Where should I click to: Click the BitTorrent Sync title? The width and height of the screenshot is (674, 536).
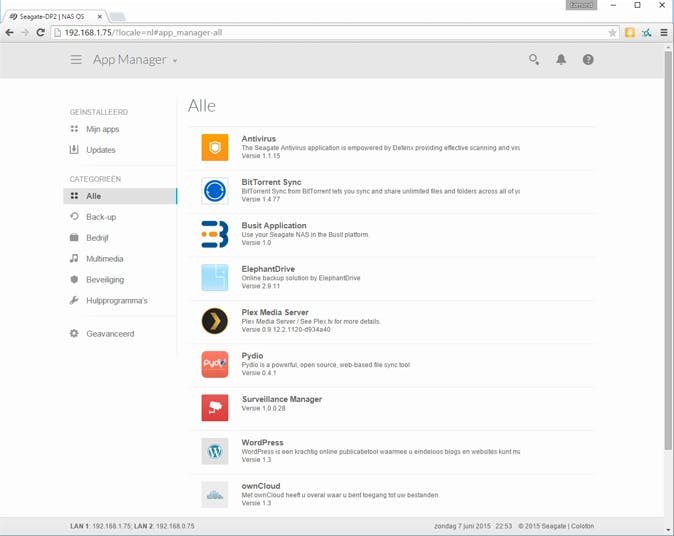coord(271,182)
